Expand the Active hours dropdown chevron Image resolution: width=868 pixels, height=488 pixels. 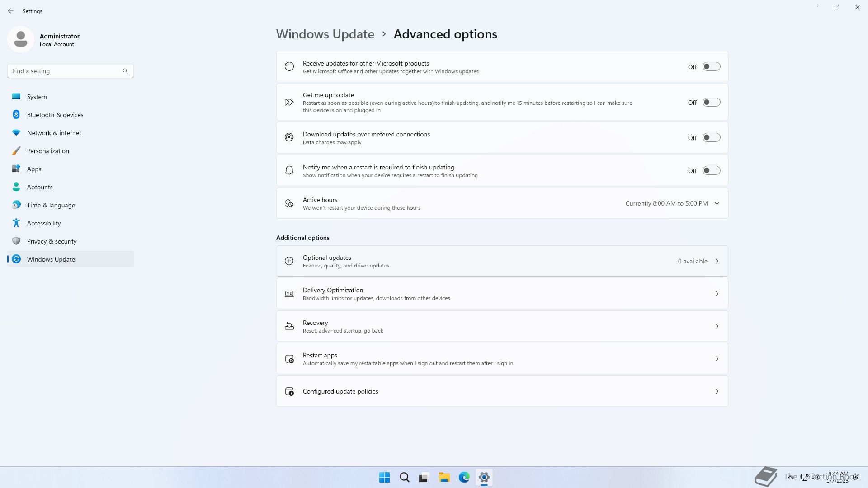(717, 203)
